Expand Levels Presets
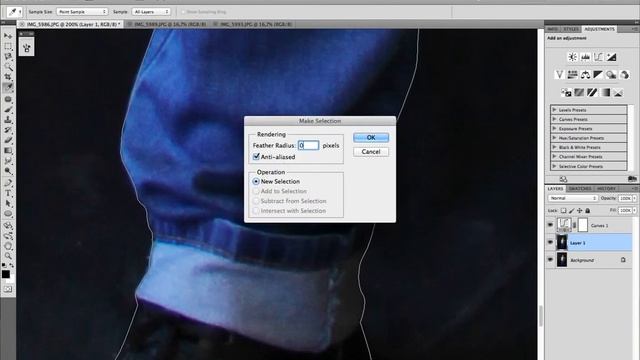 554,110
